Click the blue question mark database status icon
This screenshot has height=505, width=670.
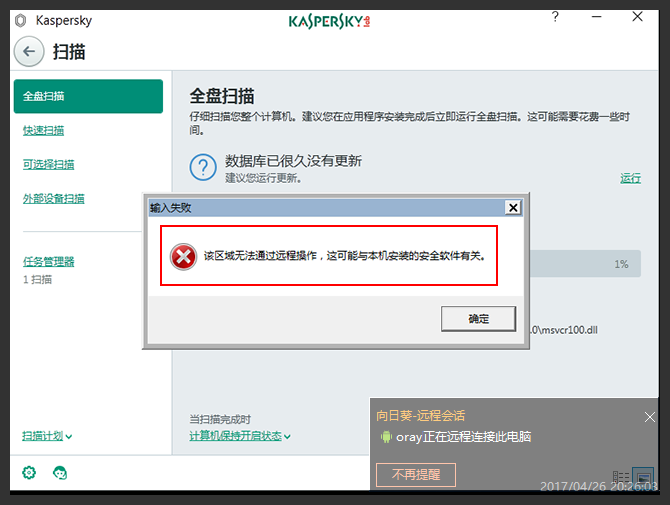[203, 167]
